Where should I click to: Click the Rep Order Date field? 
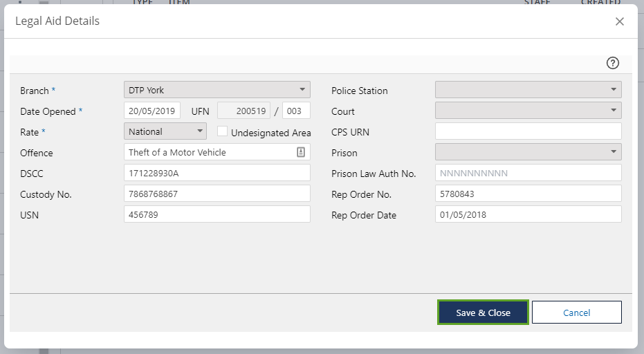click(x=528, y=214)
